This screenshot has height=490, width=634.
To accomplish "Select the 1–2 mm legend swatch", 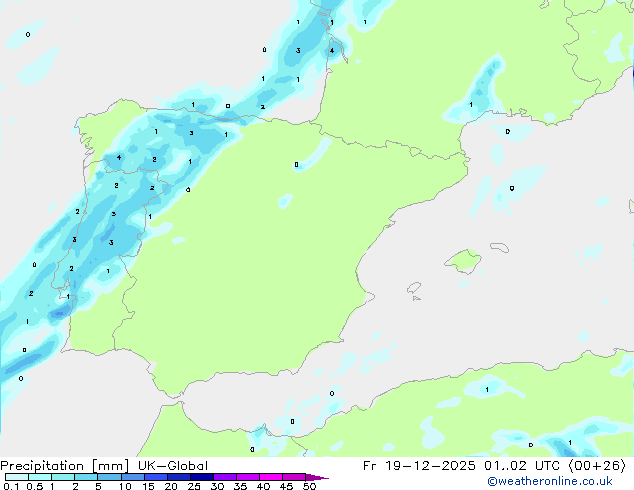I will [x=63, y=477].
